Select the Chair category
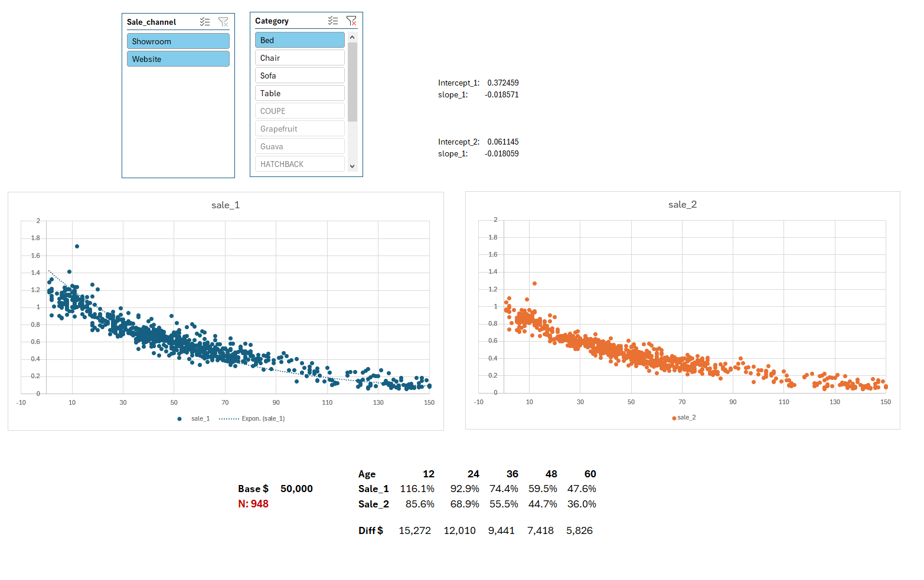The image size is (924, 580). click(x=299, y=57)
